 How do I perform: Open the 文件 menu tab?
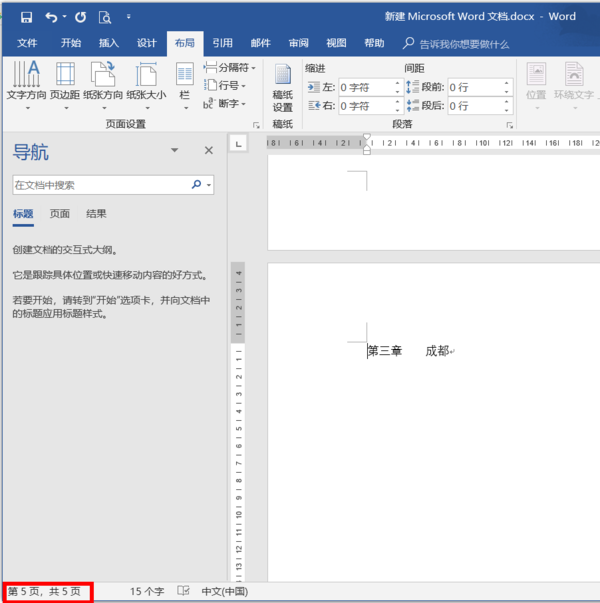point(27,43)
